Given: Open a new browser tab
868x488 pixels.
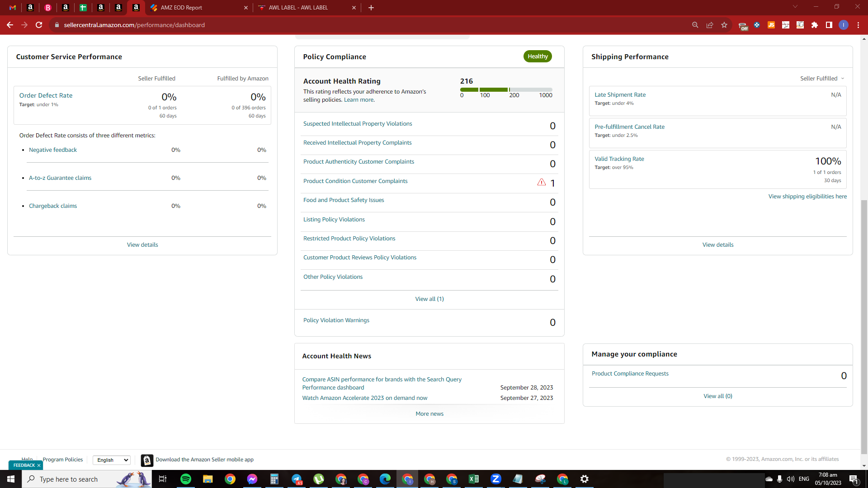Looking at the screenshot, I should (x=371, y=8).
